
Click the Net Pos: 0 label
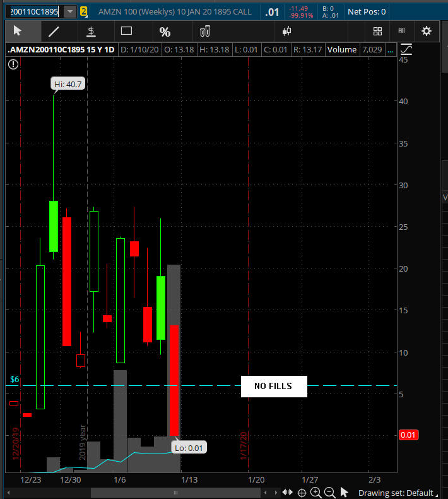367,12
